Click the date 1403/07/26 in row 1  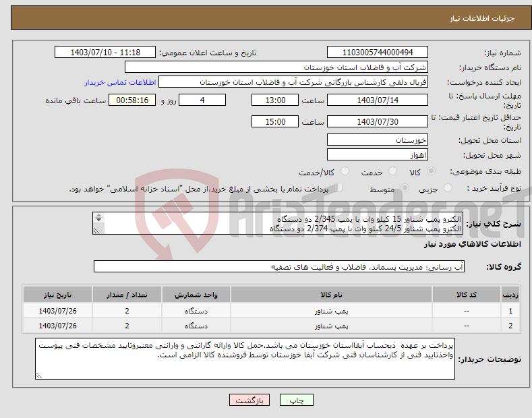click(x=58, y=311)
